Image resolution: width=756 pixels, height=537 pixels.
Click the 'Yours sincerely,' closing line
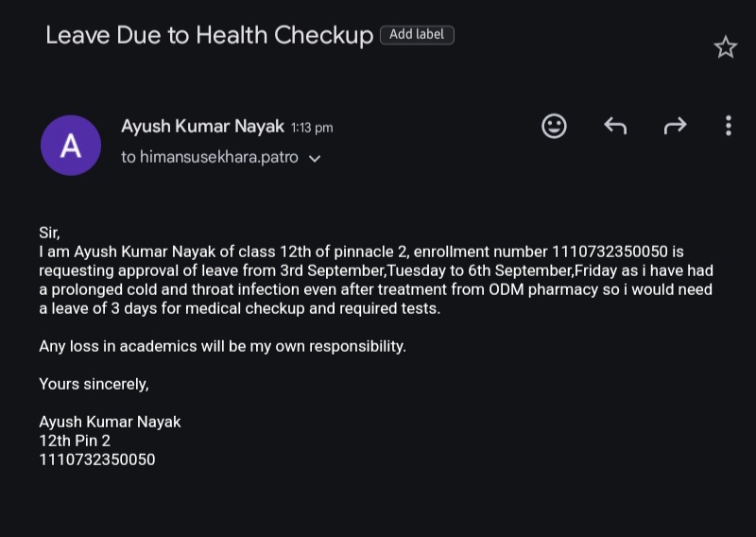point(94,384)
